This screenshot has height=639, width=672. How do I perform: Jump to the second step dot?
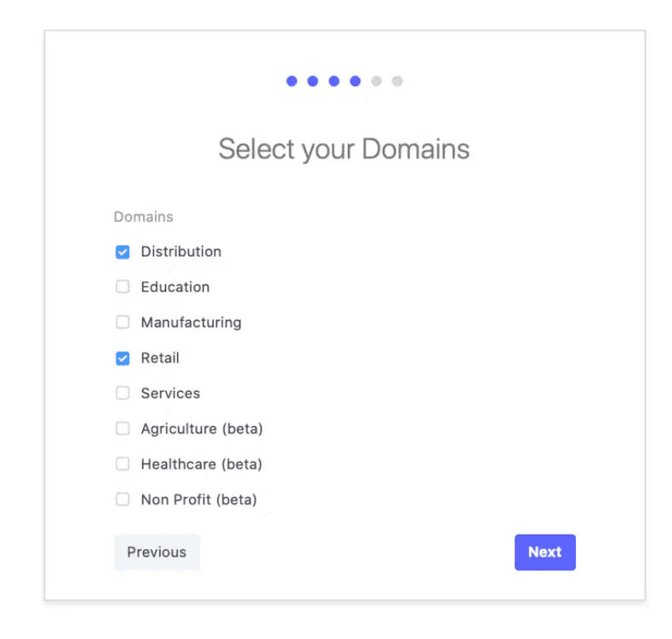(x=313, y=82)
